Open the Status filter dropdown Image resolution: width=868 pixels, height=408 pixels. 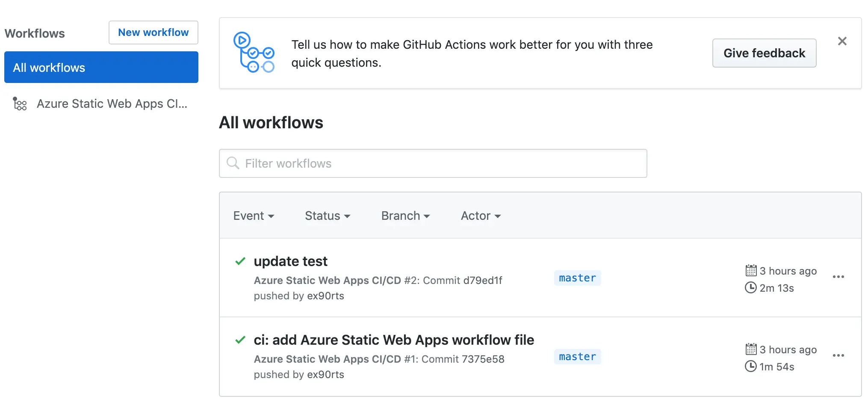(x=328, y=216)
